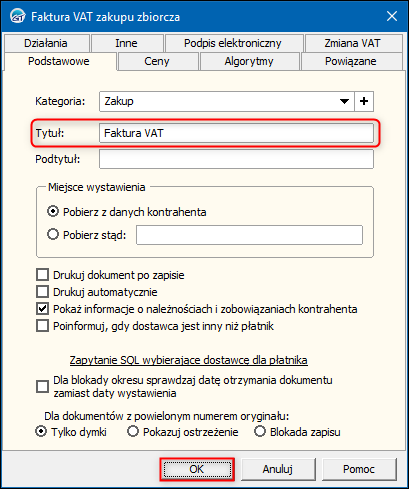
Task: Open Zapytanie SQL wybierające dostawcę link
Action: coord(188,360)
